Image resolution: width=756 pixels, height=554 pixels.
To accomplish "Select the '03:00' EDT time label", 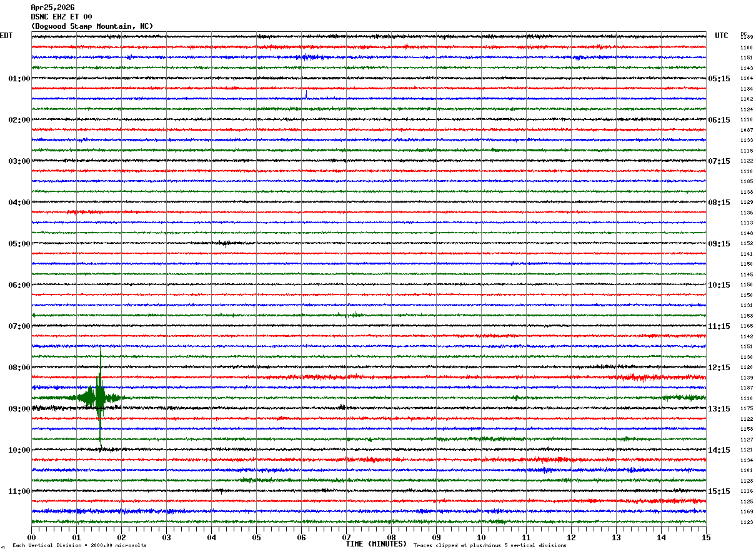I will pyautogui.click(x=19, y=161).
